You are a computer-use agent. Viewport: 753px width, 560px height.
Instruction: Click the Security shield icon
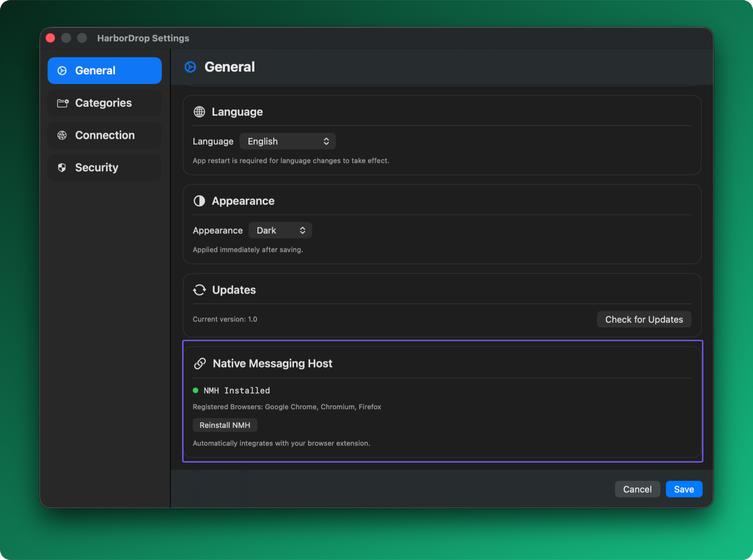[62, 168]
